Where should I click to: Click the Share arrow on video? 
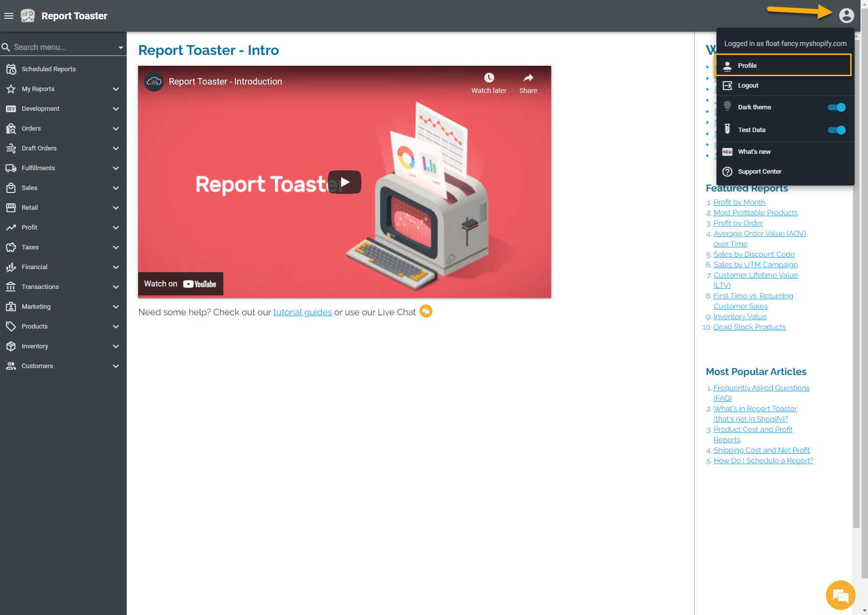coord(528,78)
